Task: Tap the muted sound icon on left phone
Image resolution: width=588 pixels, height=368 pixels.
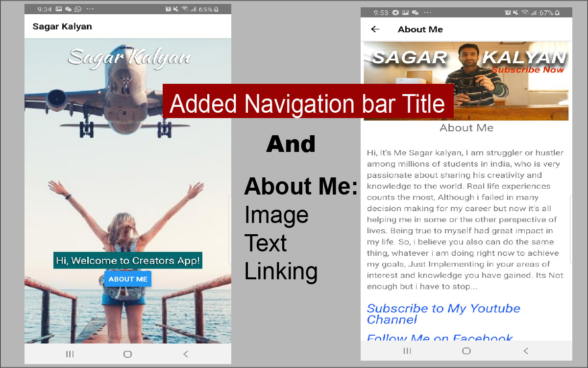Action: [x=177, y=9]
